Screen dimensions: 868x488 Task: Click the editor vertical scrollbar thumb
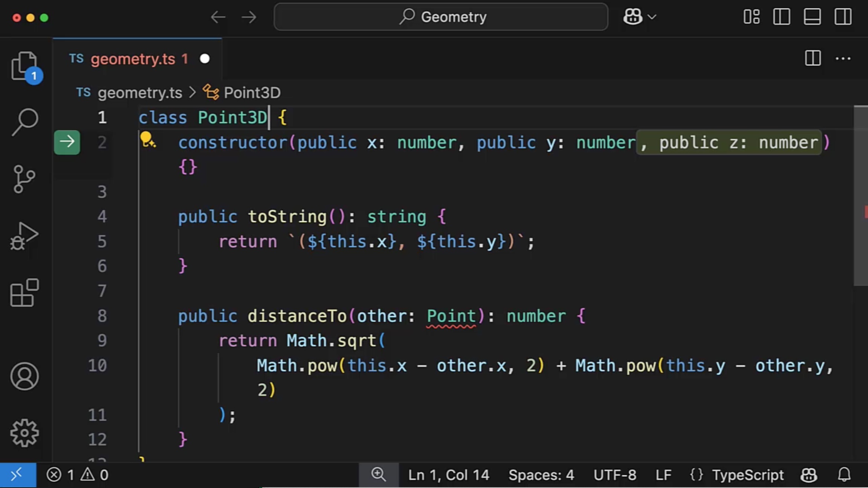click(860, 196)
